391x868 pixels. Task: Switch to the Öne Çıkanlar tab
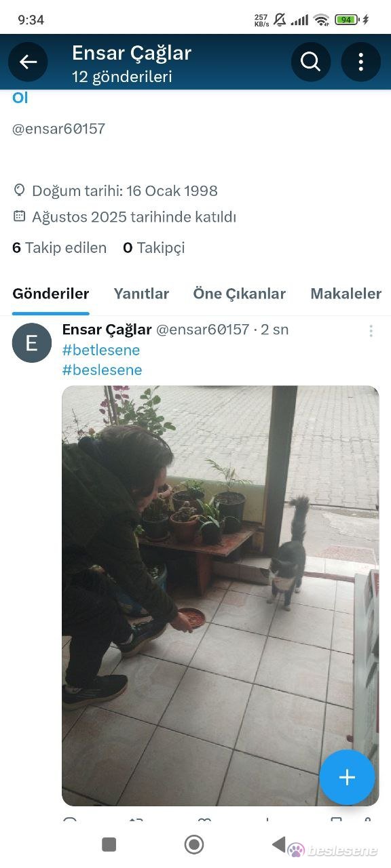pos(240,294)
